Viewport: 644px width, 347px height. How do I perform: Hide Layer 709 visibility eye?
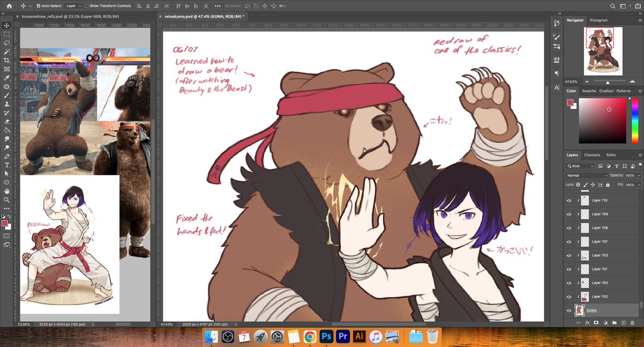coord(569,214)
